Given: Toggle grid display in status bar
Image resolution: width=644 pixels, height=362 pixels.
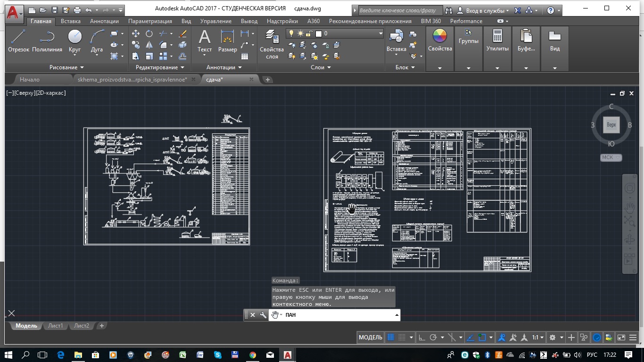Looking at the screenshot, I should (x=390, y=337).
